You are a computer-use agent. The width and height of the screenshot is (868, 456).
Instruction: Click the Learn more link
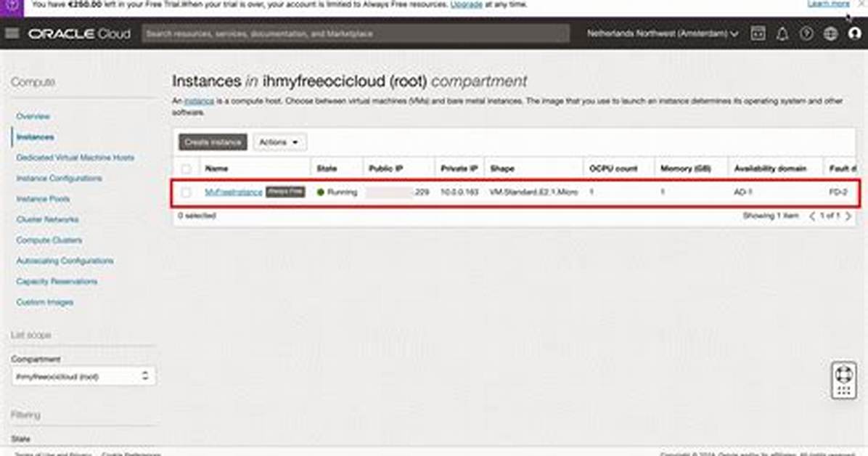(828, 4)
